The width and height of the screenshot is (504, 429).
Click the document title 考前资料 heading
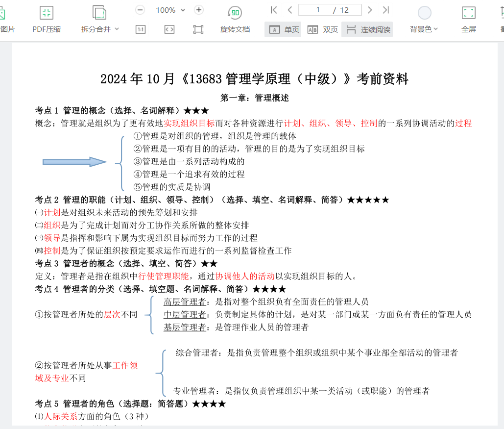point(254,79)
